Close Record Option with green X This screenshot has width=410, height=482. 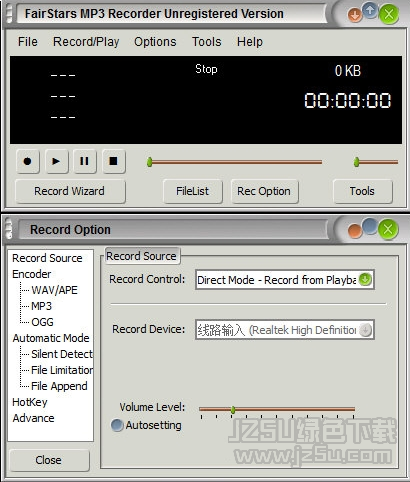coord(388,229)
